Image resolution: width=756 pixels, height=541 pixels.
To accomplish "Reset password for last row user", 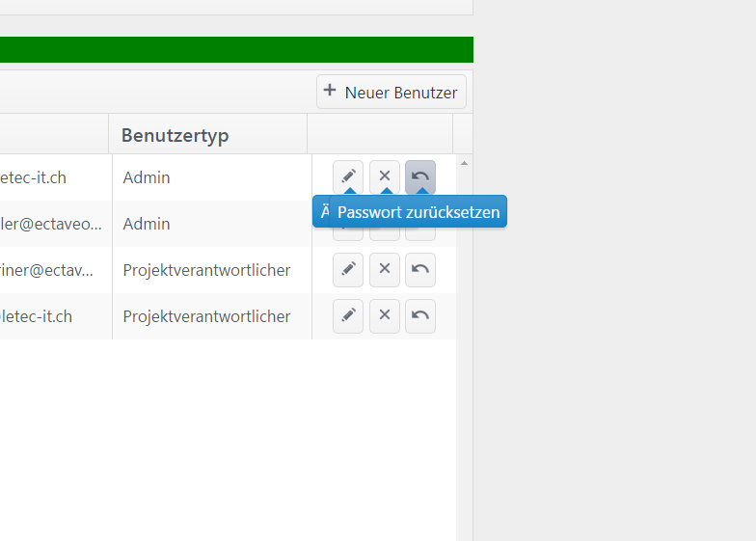I will pos(420,315).
